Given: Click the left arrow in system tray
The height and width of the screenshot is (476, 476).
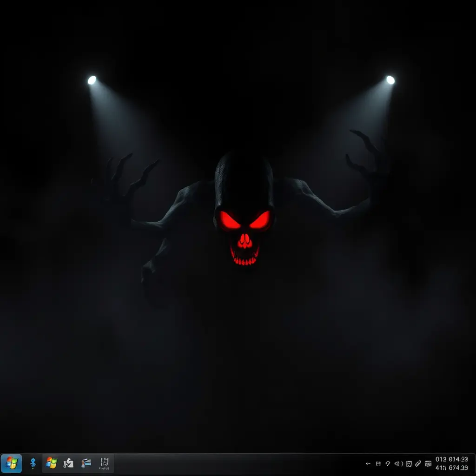Looking at the screenshot, I should 368,463.
